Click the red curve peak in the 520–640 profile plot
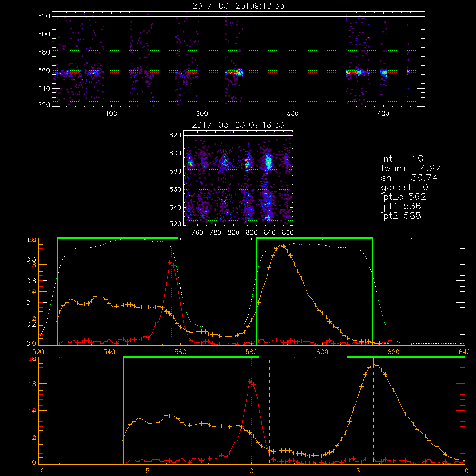This screenshot has width=476, height=476. 170,262
